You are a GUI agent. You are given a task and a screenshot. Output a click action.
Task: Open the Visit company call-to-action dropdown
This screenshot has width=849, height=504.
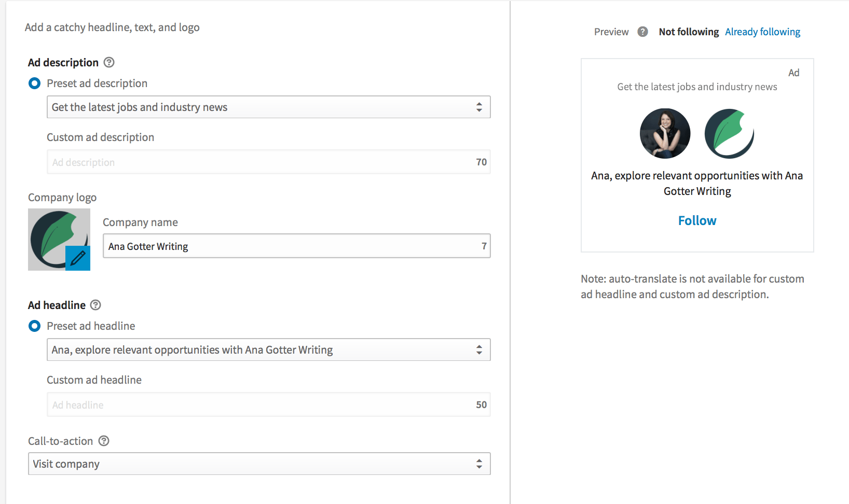pyautogui.click(x=259, y=464)
